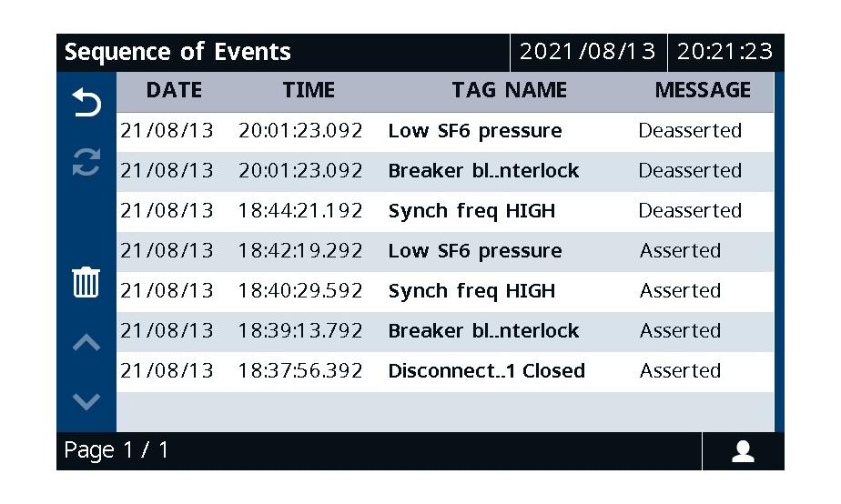Select the Breaker interlock Deasserted row

[x=445, y=172]
